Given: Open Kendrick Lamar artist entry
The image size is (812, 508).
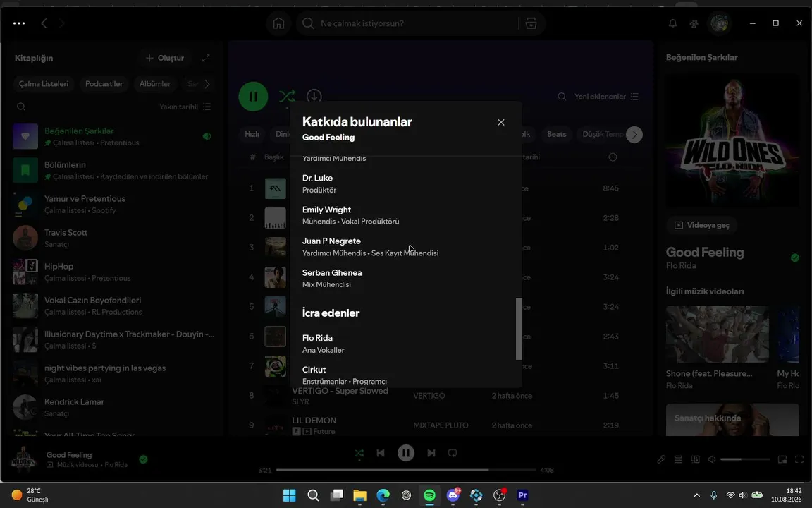Looking at the screenshot, I should click(113, 407).
